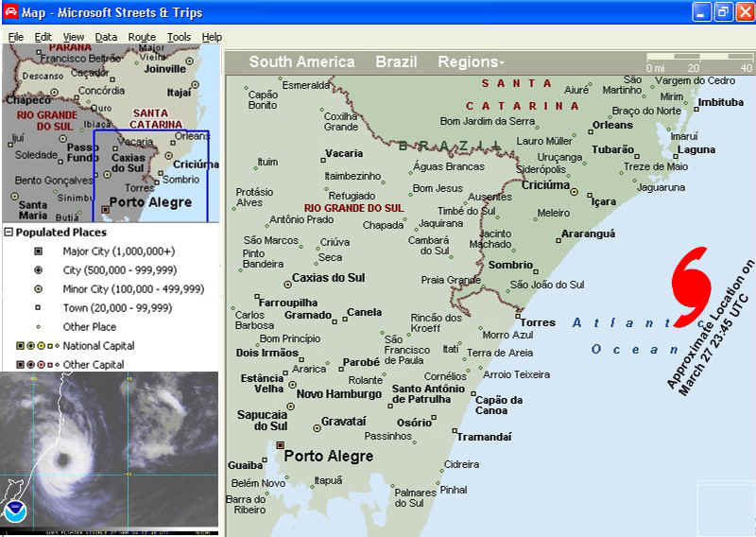Click the Brazil breadcrumb link
756x537 pixels.
(x=396, y=62)
